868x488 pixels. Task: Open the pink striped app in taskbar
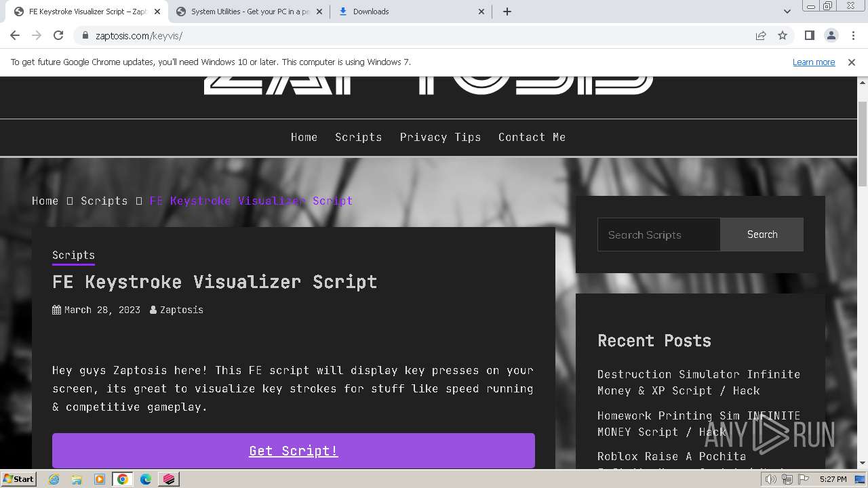coord(169,479)
